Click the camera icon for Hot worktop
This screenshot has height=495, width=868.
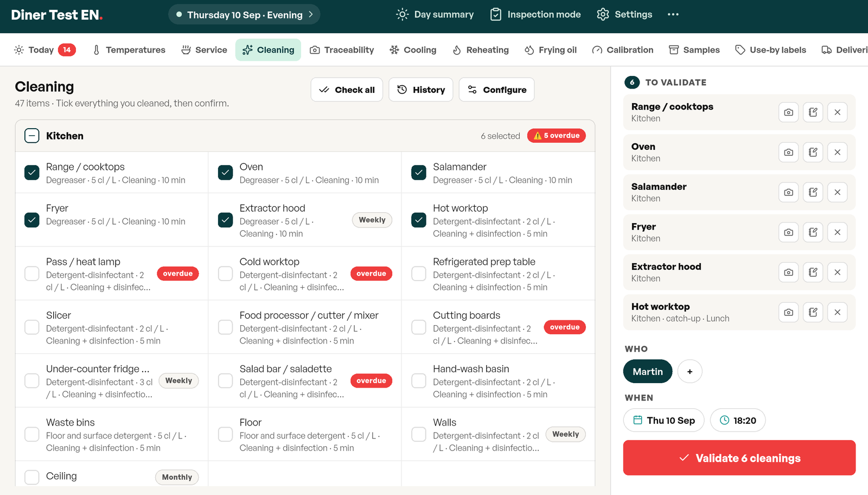point(788,312)
